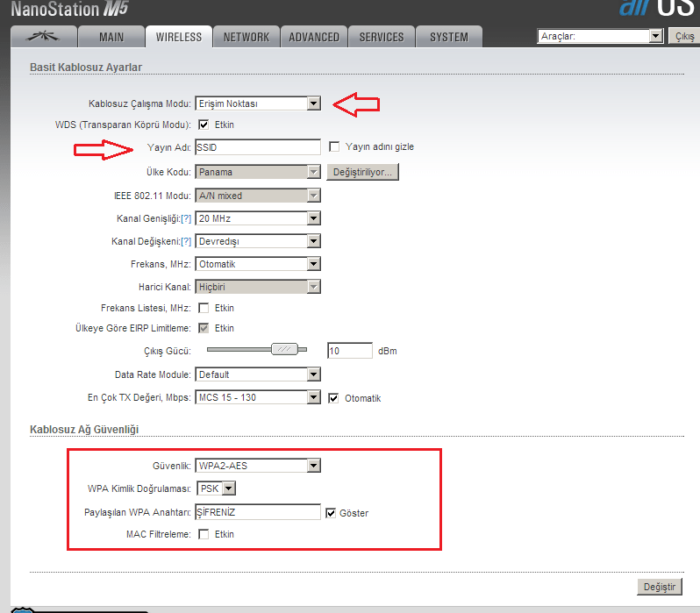700x613 pixels.
Task: Enable MAC Filtreleme checkbox
Action: tap(204, 534)
